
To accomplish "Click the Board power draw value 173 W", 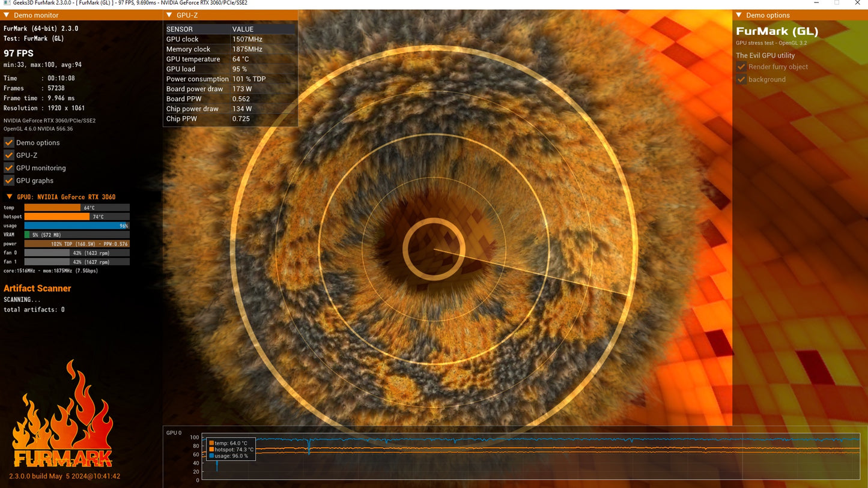I will [x=242, y=89].
